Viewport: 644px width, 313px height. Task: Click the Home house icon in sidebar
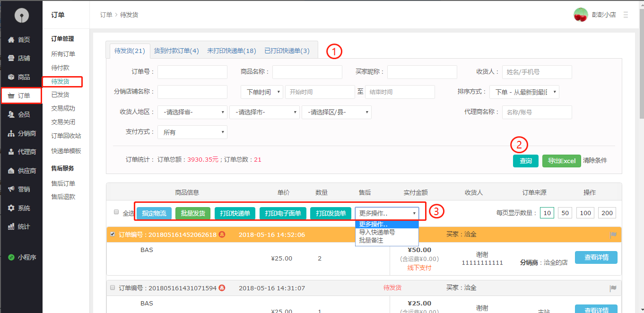click(x=11, y=40)
